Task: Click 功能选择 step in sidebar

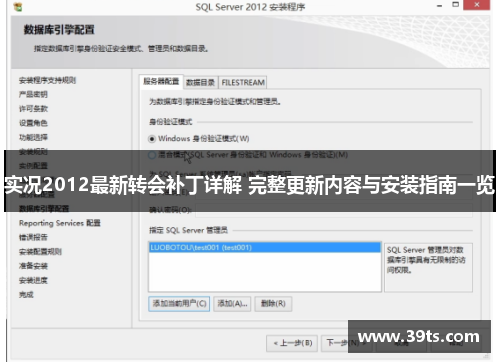Action: tap(33, 137)
